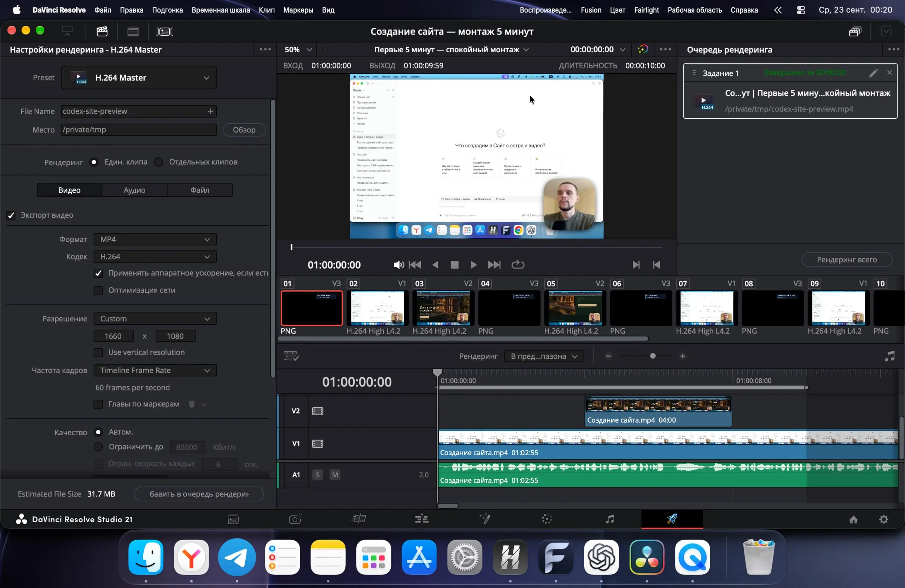Jump to first frame in the viewer
Screen dimensions: 905x588
pyautogui.click(x=415, y=265)
